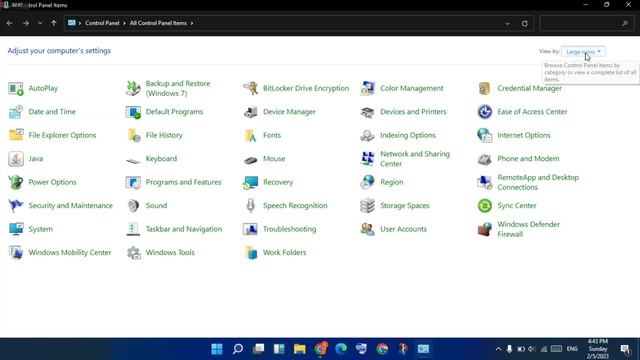Open the User Accounts link

[403, 229]
